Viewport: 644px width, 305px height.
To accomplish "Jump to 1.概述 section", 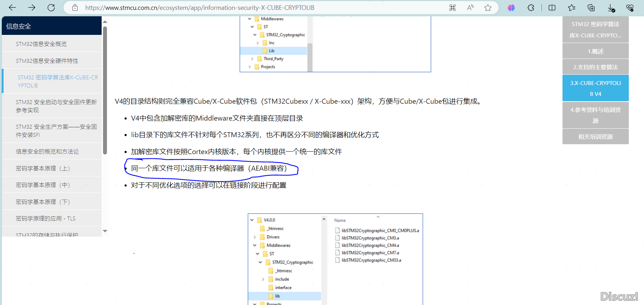I will point(596,51).
